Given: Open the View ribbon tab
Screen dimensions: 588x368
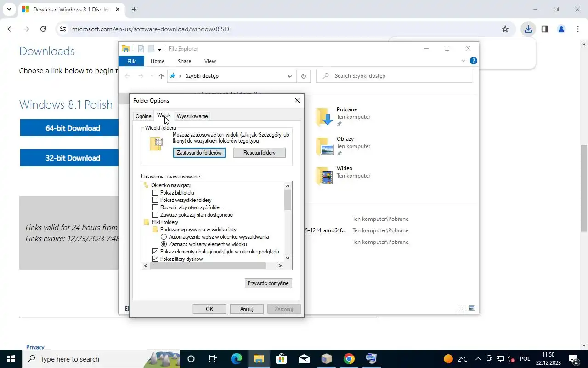Looking at the screenshot, I should [x=210, y=61].
